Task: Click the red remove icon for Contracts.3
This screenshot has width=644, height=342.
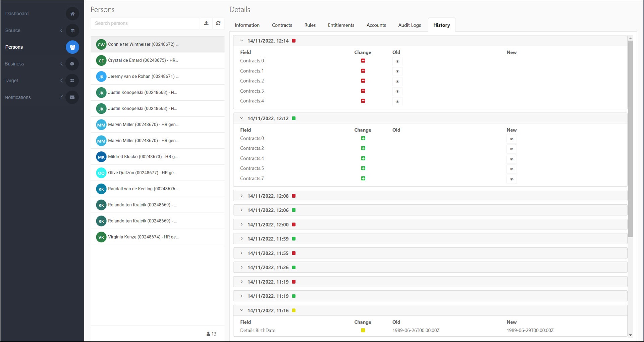Action: 363,91
